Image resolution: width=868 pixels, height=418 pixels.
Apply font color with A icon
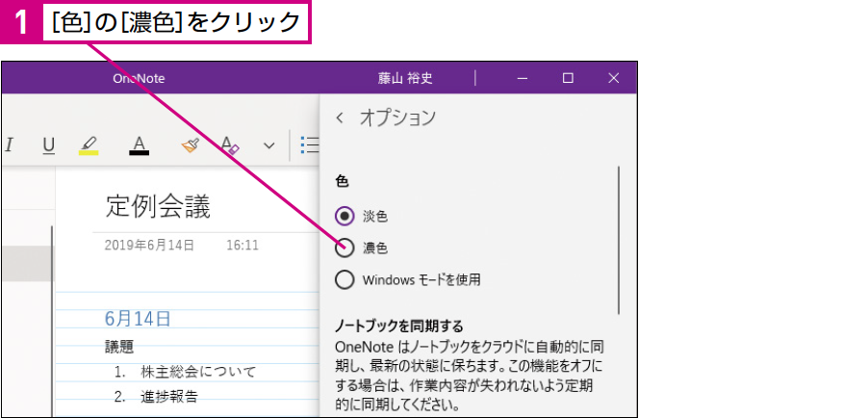pos(139,145)
